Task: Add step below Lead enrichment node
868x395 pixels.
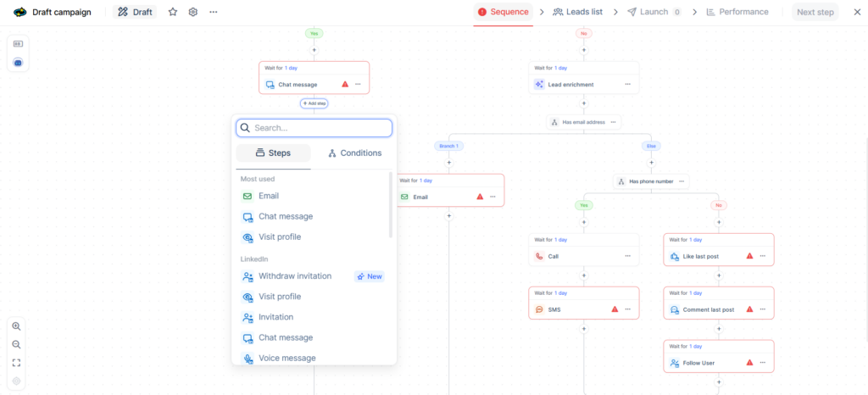Action: pyautogui.click(x=583, y=103)
